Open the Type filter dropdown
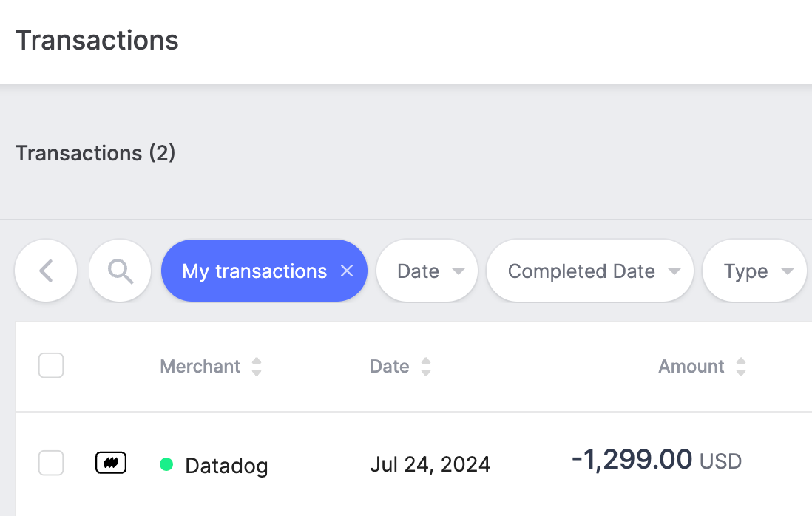This screenshot has height=516, width=812. click(754, 271)
